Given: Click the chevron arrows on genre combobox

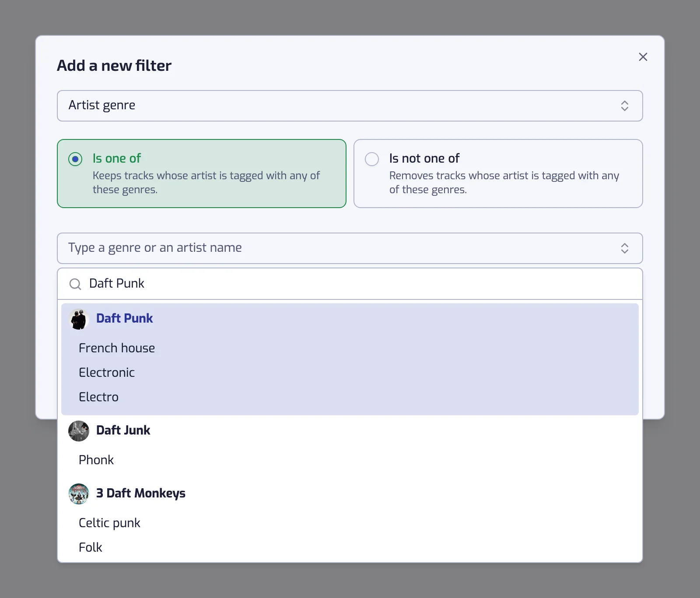Looking at the screenshot, I should point(624,248).
